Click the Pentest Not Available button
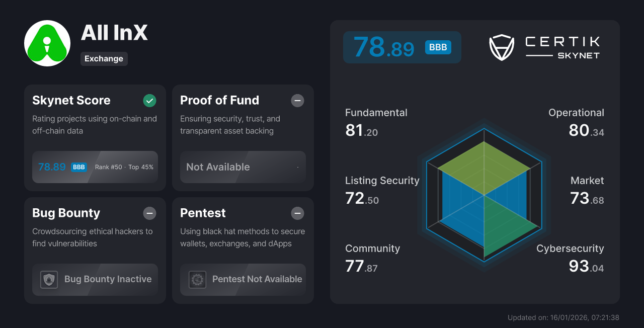 pyautogui.click(x=243, y=279)
